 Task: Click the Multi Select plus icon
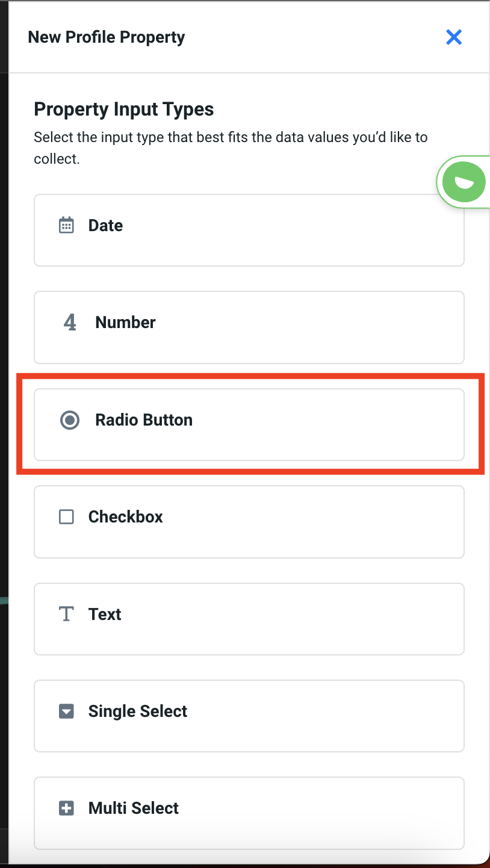point(66,808)
